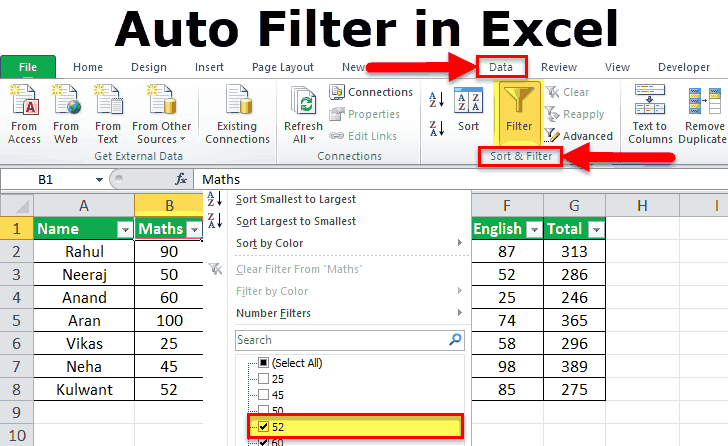Click the Properties option in Connections group

coord(364,114)
